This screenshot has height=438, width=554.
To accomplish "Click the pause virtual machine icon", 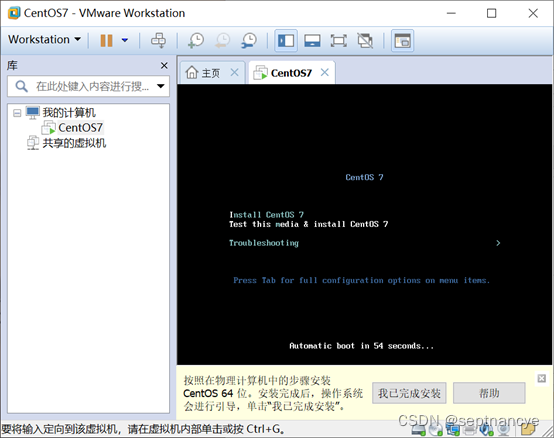I will pyautogui.click(x=106, y=40).
